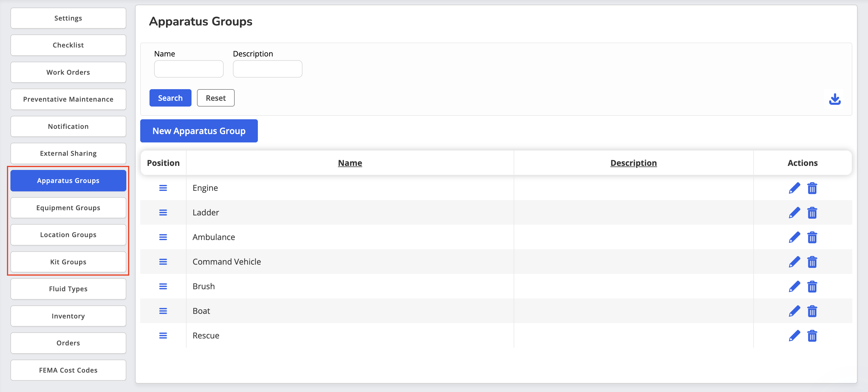
Task: Sort table by Description column
Action: pyautogui.click(x=634, y=163)
